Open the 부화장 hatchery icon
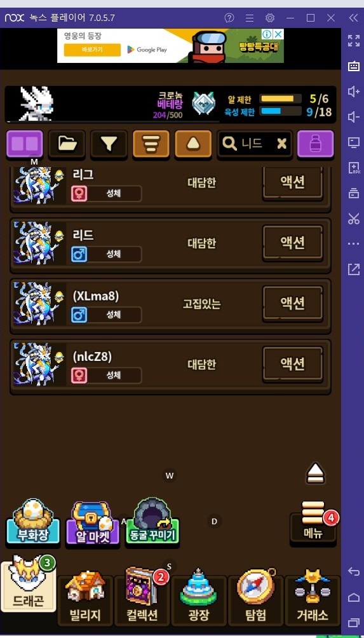364x638 pixels. 32,523
